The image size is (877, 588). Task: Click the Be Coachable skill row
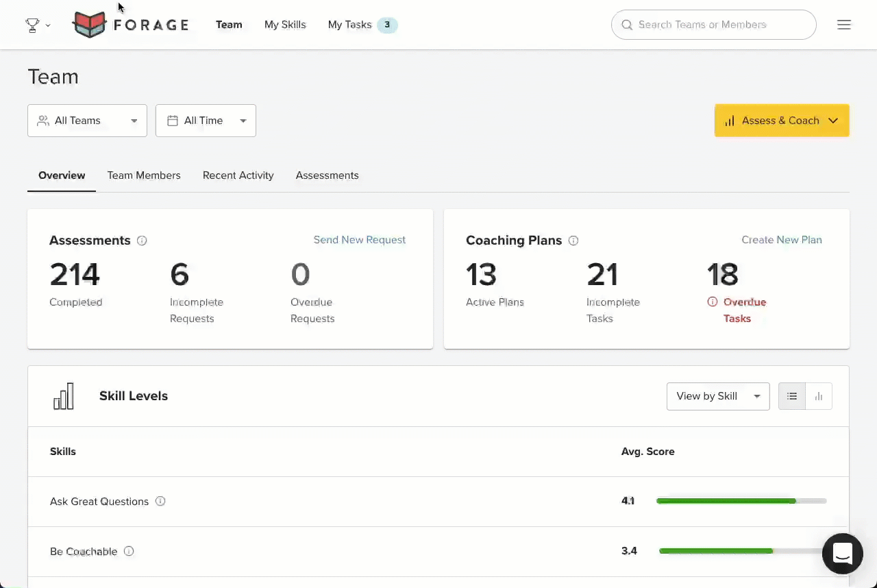[438, 552]
